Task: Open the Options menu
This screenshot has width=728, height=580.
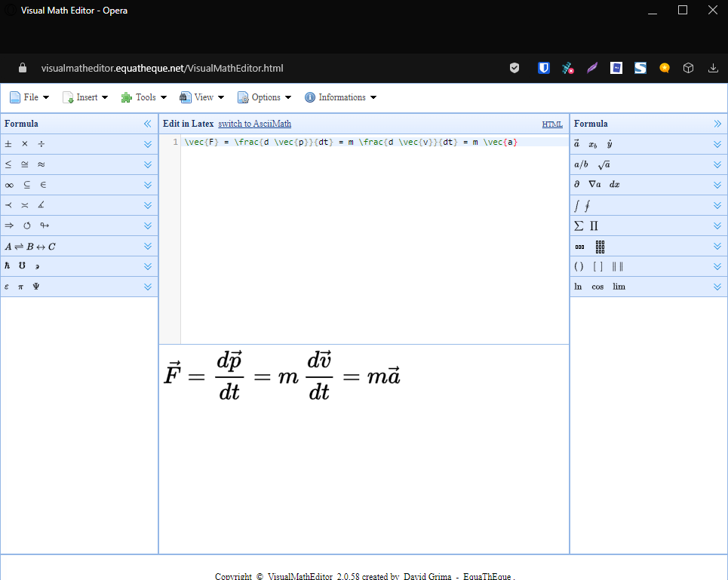Action: (264, 97)
